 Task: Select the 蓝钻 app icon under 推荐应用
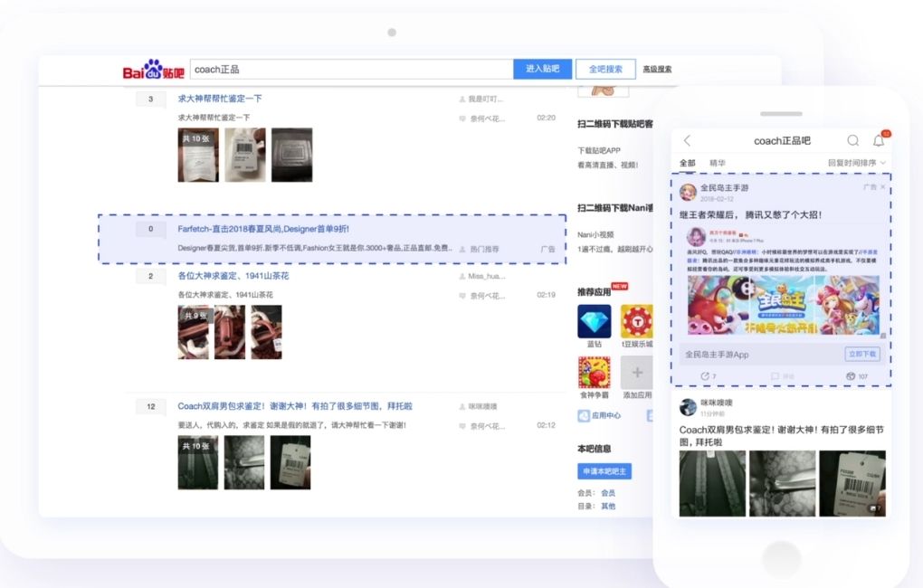pos(595,321)
